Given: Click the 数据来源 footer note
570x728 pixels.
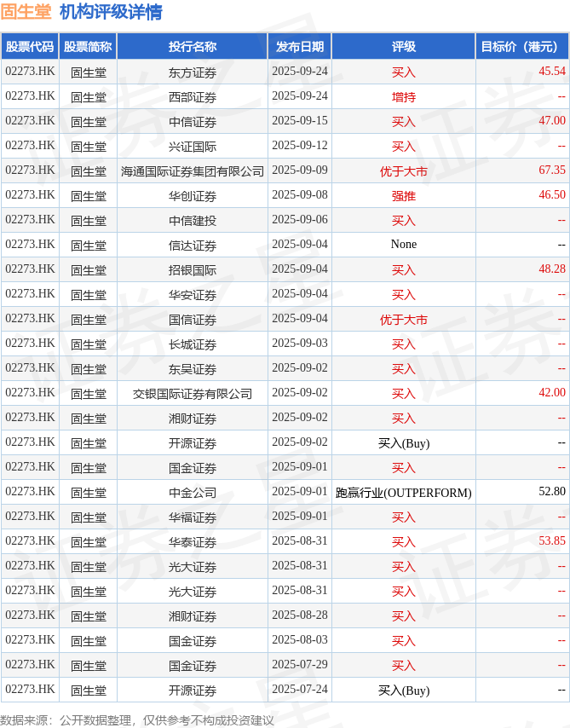Looking at the screenshot, I should click(137, 720).
